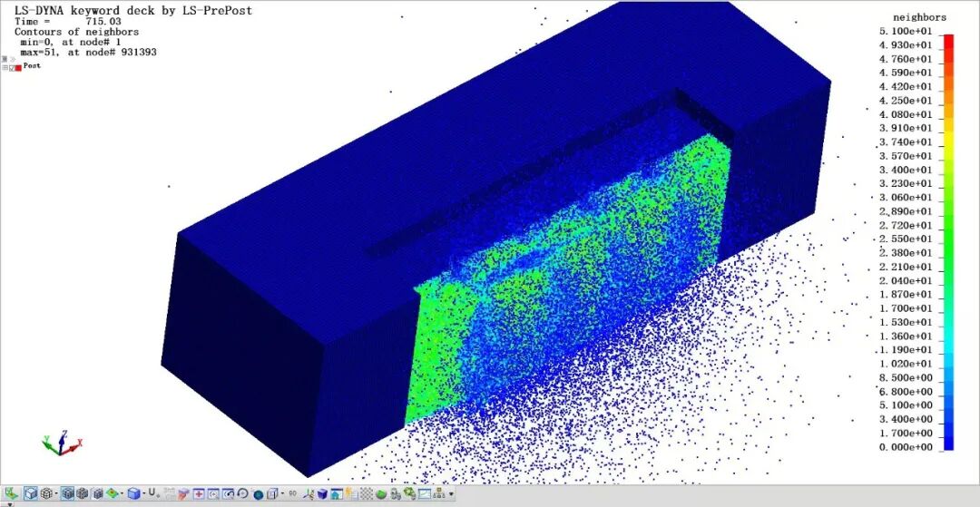Click the red Post color swatch

(x=19, y=67)
